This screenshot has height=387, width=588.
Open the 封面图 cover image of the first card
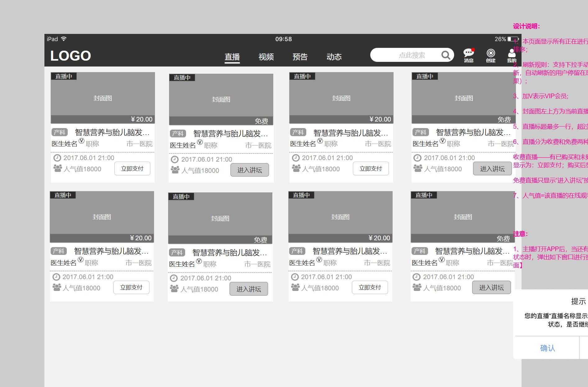(x=103, y=98)
